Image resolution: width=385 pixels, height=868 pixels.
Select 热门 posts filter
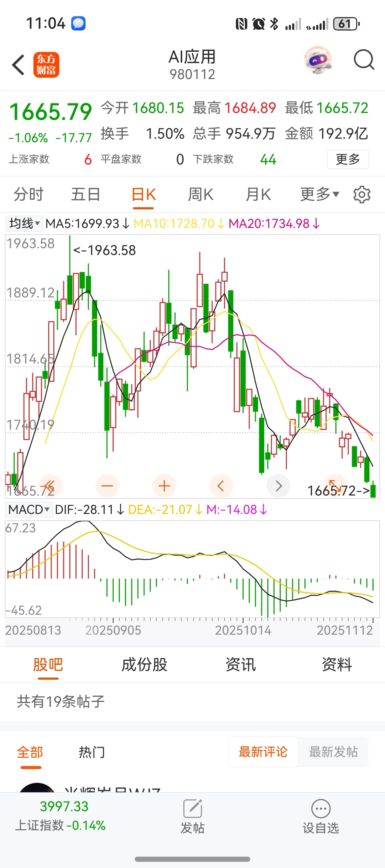coord(92,752)
